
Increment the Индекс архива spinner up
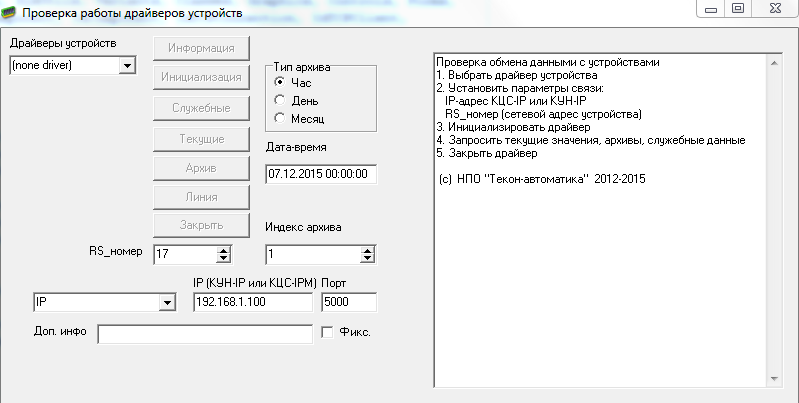[x=366, y=250]
